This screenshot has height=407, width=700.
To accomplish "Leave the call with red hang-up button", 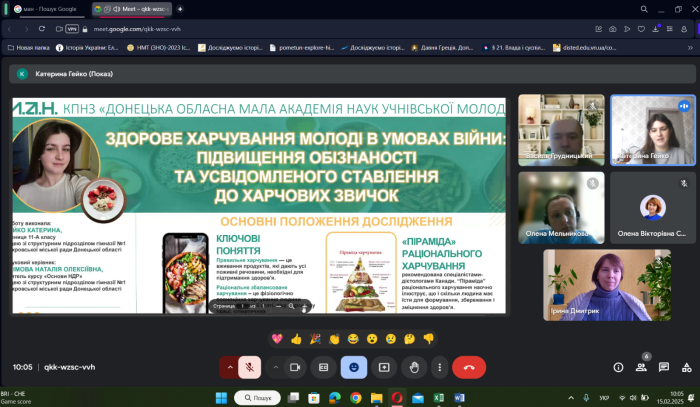I will click(x=469, y=367).
